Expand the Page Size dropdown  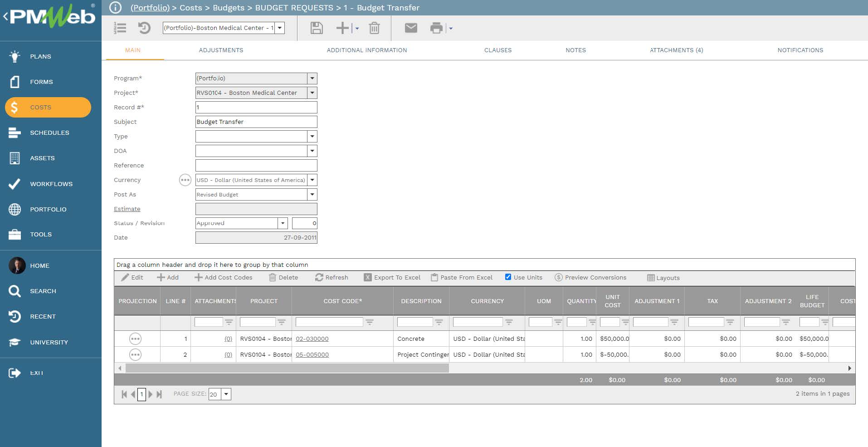226,394
